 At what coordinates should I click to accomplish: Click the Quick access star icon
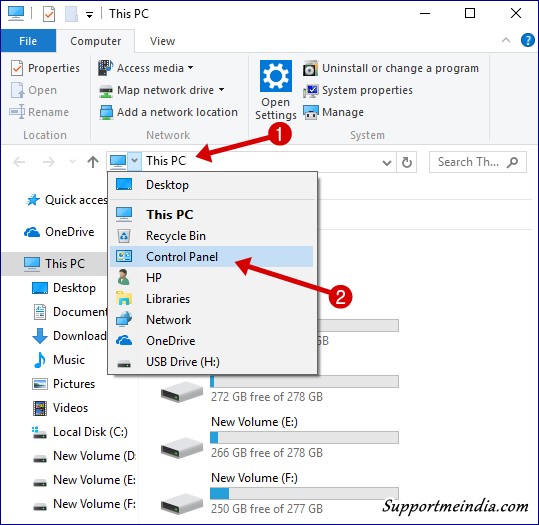(x=33, y=200)
